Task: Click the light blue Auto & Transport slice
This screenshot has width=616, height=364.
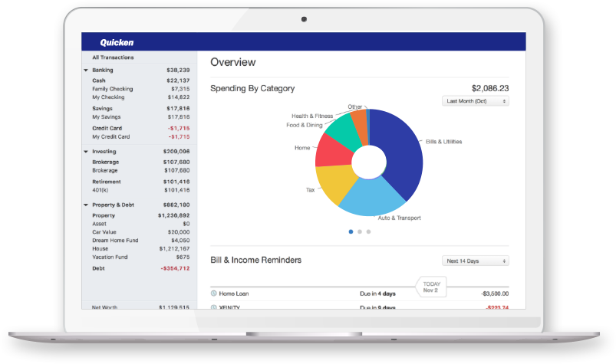Action: click(x=371, y=198)
